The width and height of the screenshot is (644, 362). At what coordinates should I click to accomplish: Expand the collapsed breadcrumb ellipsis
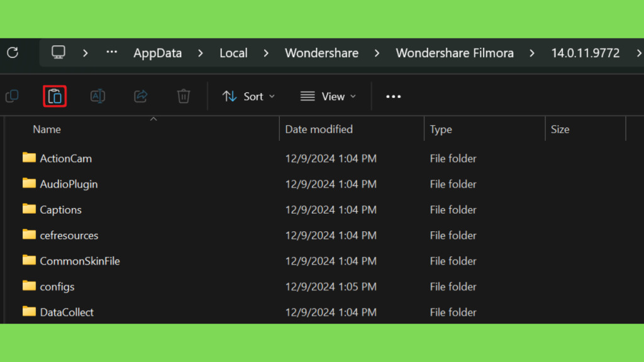tap(112, 52)
